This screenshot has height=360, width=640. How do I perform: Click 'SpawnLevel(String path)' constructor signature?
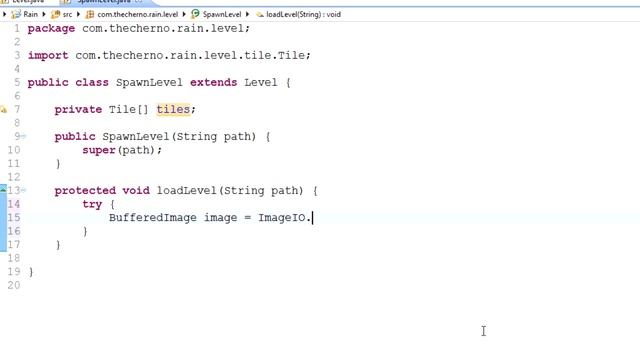point(179,137)
